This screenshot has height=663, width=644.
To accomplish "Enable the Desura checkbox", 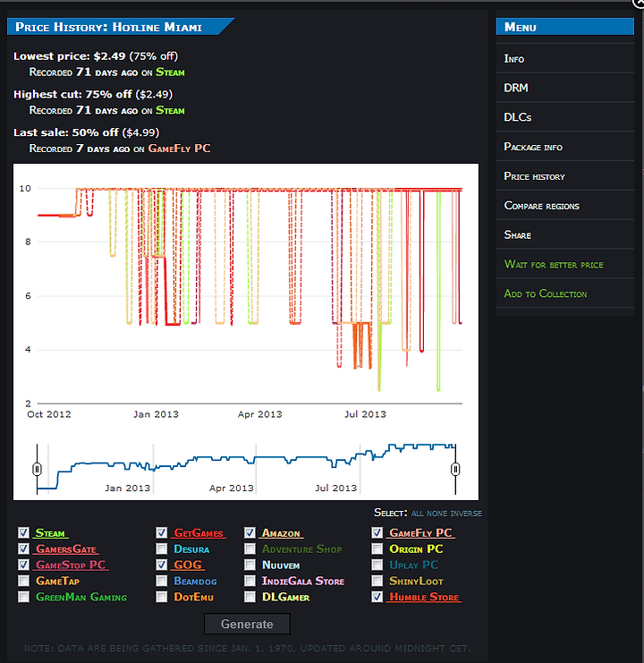I will point(161,548).
